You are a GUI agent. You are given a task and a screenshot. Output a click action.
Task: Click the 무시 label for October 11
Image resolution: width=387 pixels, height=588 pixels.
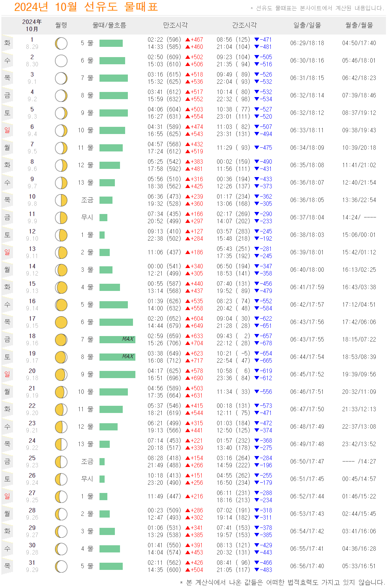tap(87, 217)
